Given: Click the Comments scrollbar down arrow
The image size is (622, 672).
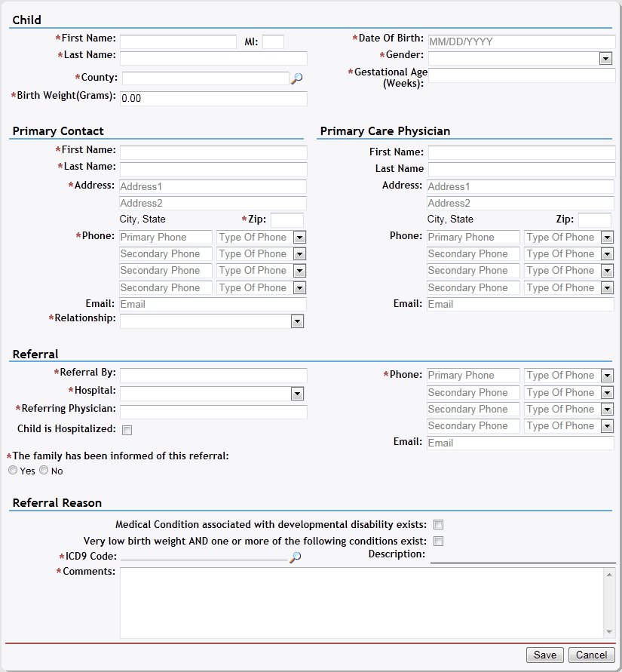Looking at the screenshot, I should [x=609, y=632].
